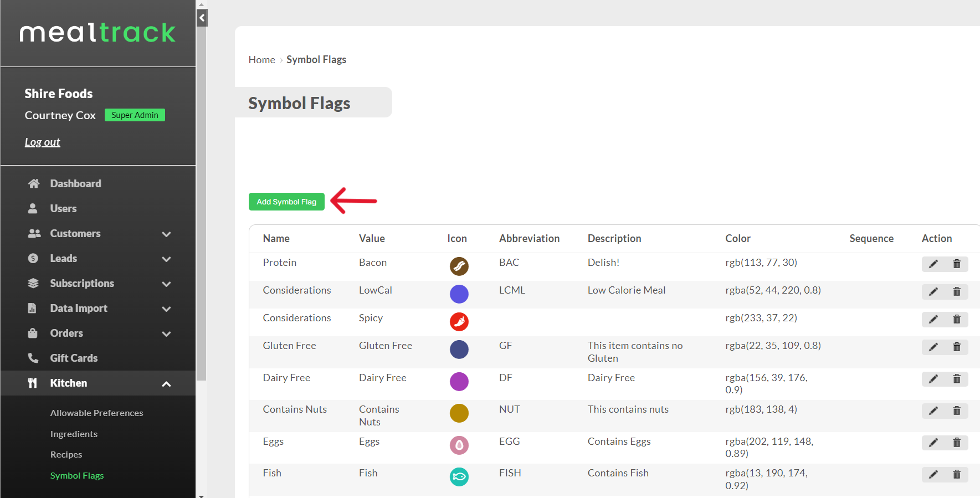
Task: Click the Gift Cards phone icon
Action: coord(33,358)
